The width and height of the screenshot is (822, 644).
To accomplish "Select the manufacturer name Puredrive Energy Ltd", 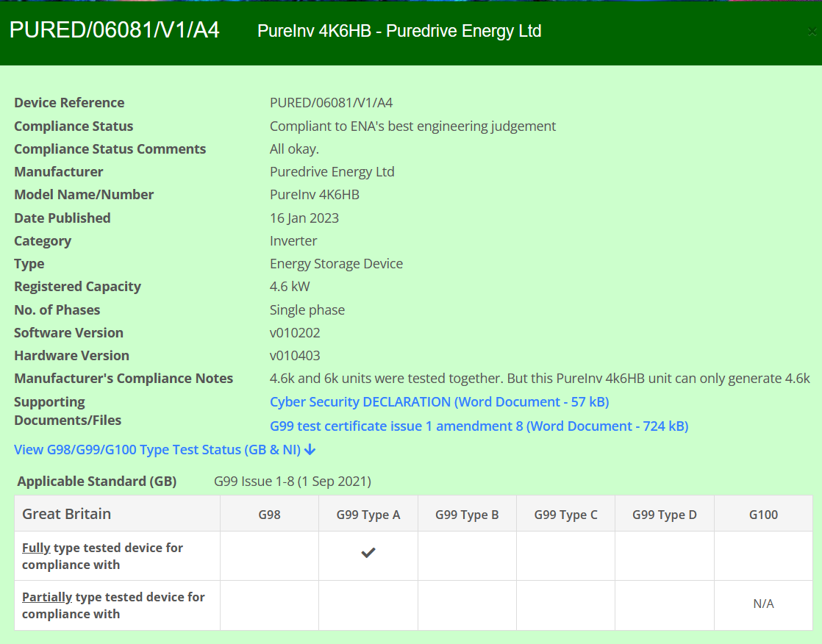I will pyautogui.click(x=332, y=171).
